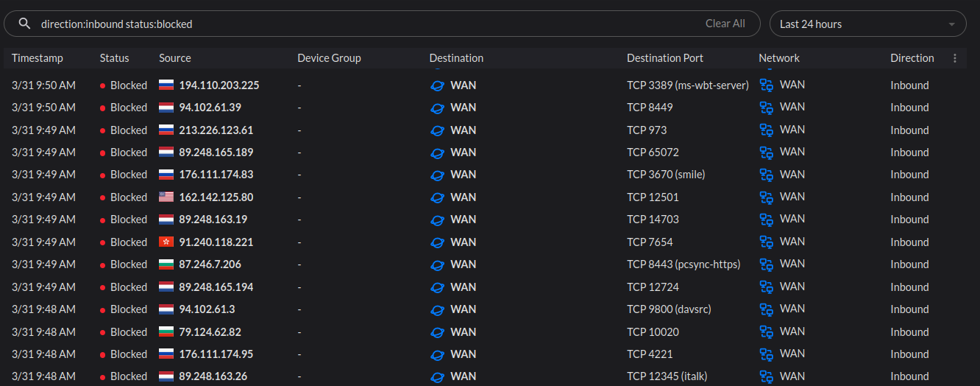
Task: Sort by the Timestamp column header
Action: 38,58
